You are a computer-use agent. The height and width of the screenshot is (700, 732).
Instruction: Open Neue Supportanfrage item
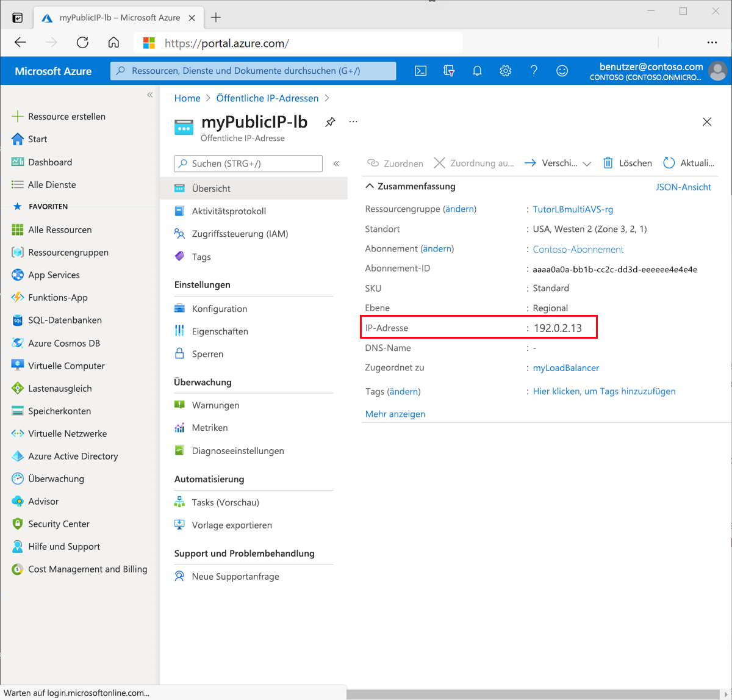[227, 576]
